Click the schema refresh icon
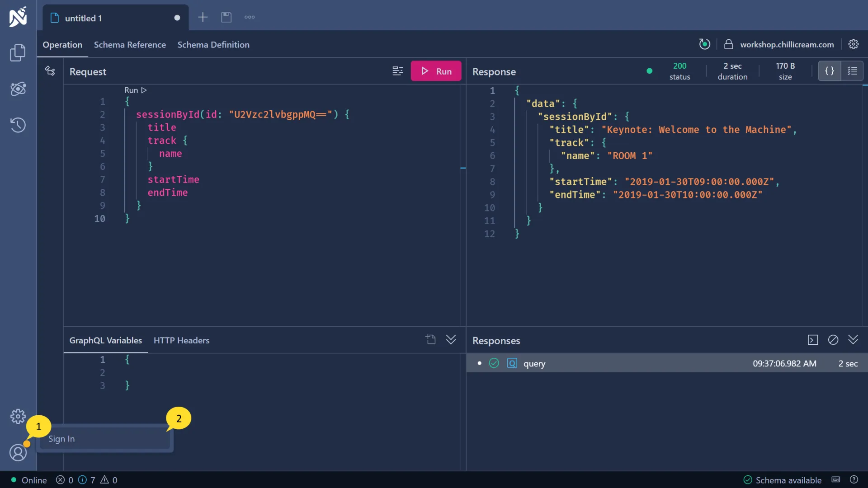Viewport: 868px width, 488px height. click(704, 44)
